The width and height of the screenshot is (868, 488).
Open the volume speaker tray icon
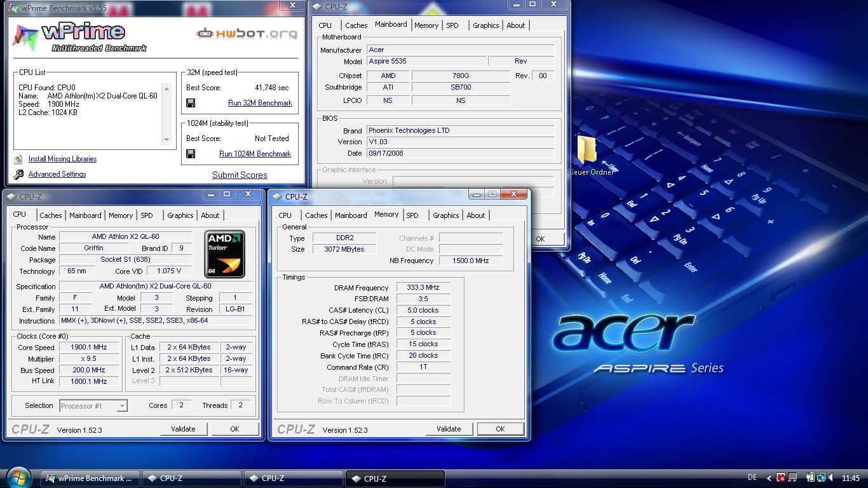pyautogui.click(x=831, y=478)
